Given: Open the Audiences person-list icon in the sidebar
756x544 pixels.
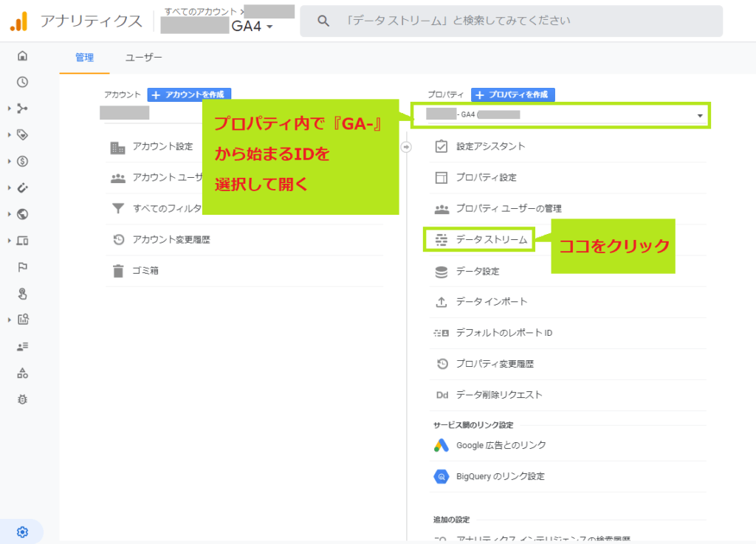Looking at the screenshot, I should pyautogui.click(x=22, y=346).
